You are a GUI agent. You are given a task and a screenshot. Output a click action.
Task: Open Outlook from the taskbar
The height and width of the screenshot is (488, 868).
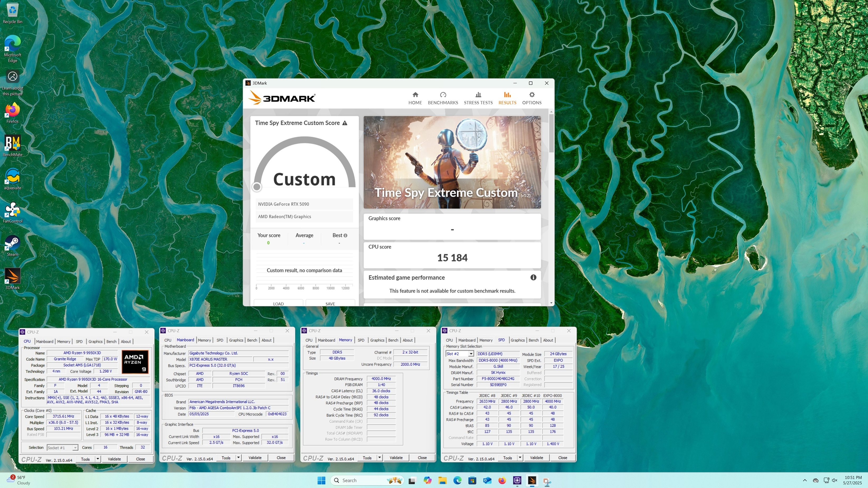coord(487,480)
